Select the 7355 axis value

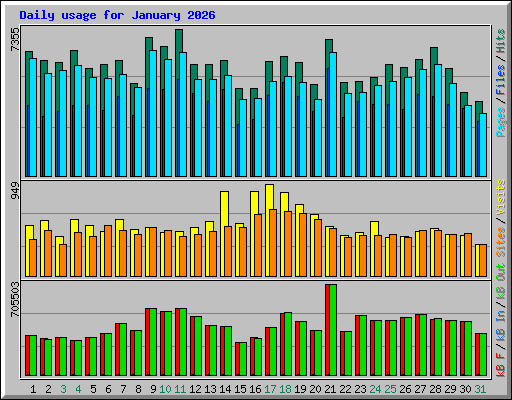(15, 40)
